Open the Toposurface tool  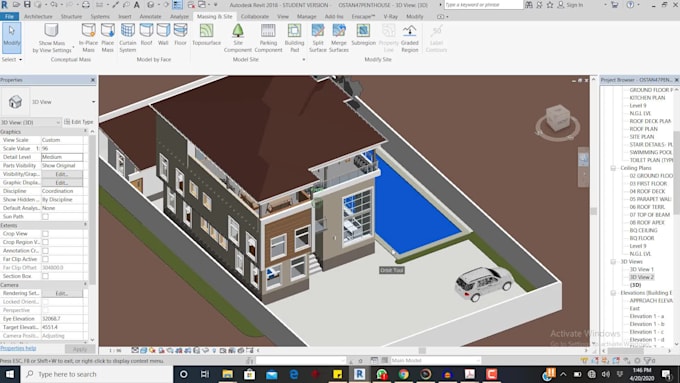coord(206,35)
